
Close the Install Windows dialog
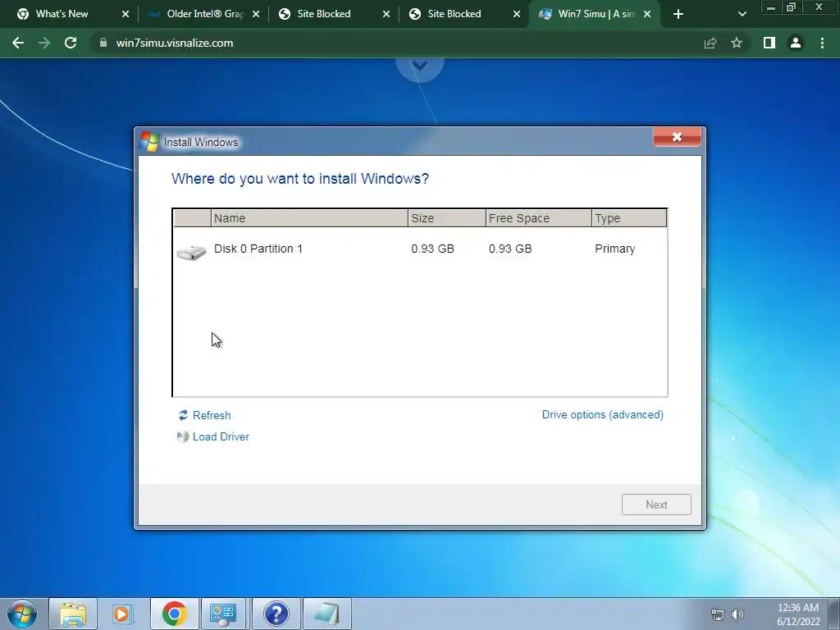[x=677, y=137]
